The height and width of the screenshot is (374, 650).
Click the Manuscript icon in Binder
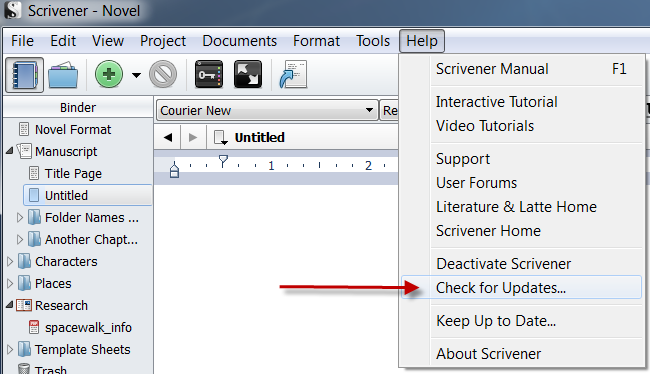(x=24, y=151)
